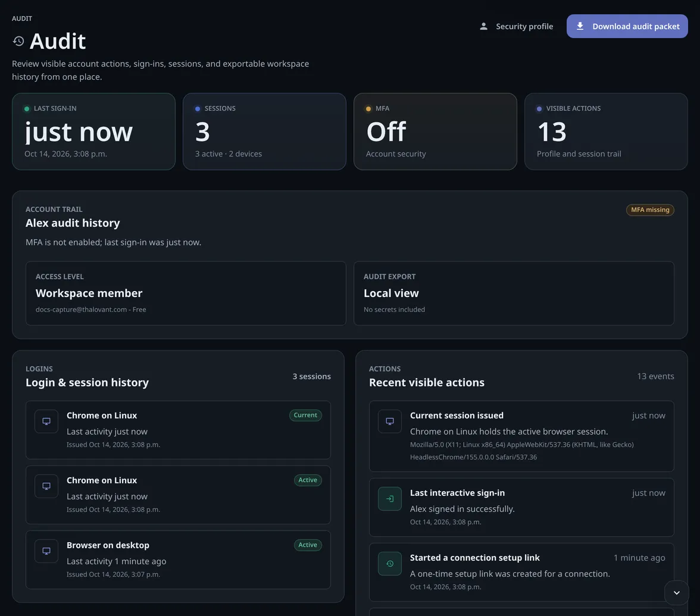
Task: Click 'Login & session history' heading
Action: 87,383
